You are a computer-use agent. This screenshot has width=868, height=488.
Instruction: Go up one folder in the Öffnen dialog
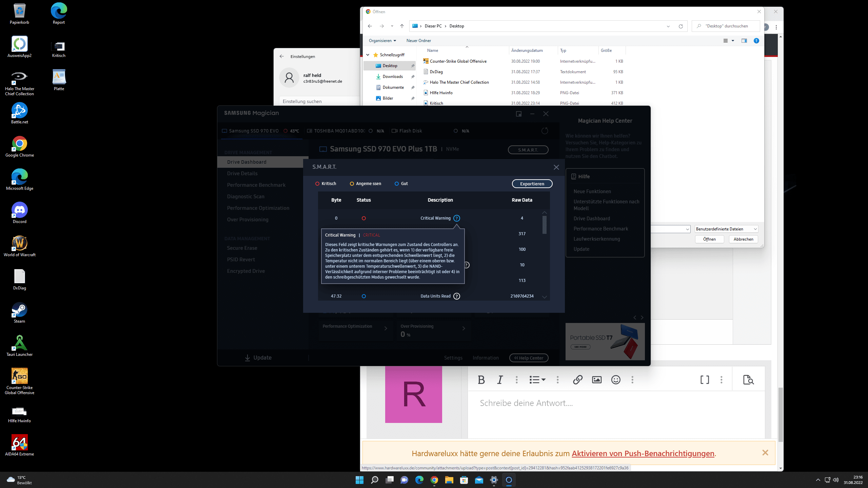pos(402,26)
